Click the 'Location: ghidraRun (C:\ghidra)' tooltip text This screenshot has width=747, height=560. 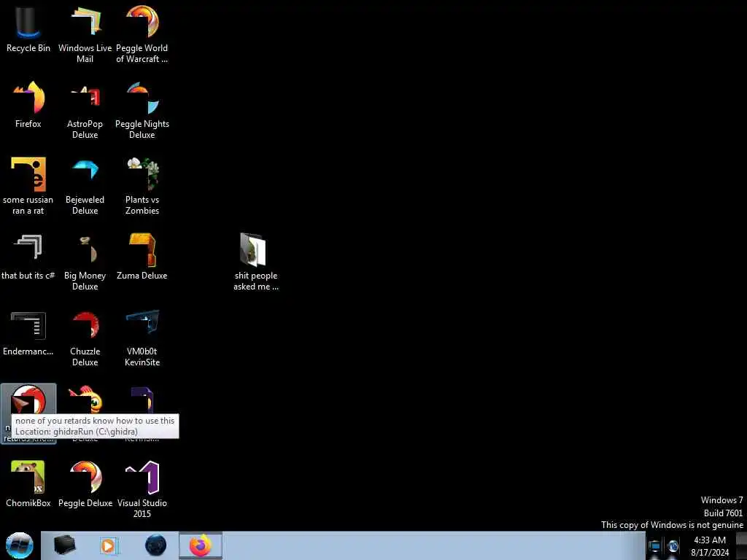76,432
